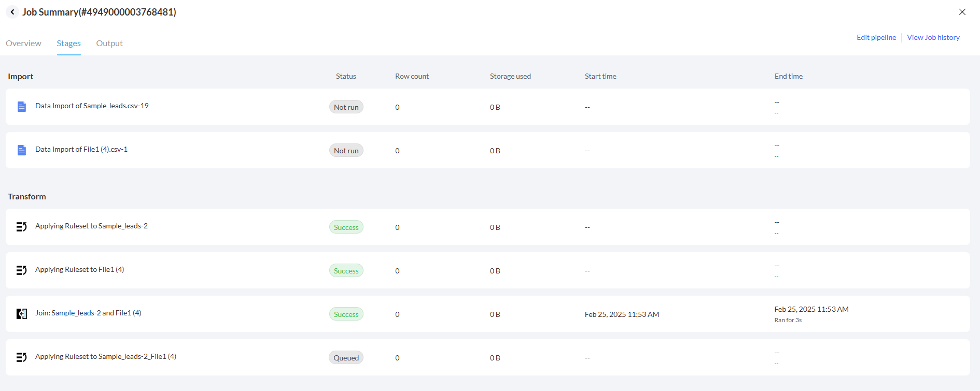Select 'Applying Ruleset to File1 (4)' stage name
Image resolution: width=980 pixels, height=391 pixels.
tap(80, 269)
